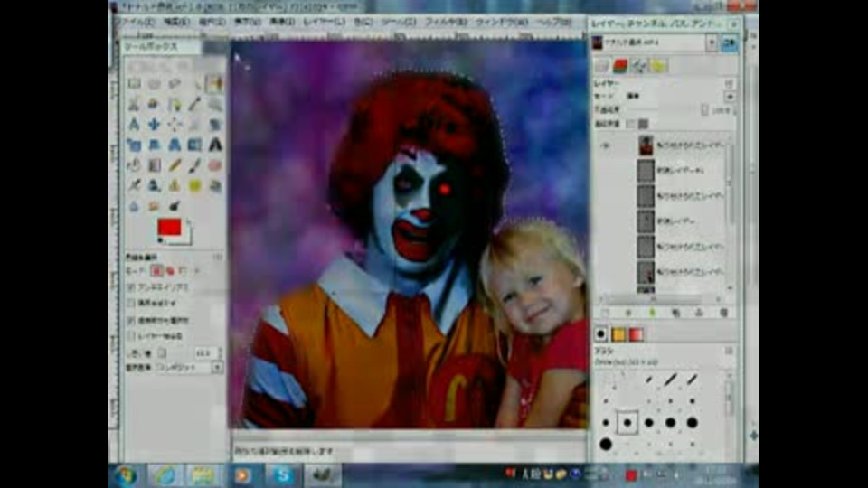Select the Rectangle Select tool
Viewport: 868px width, 488px height.
pyautogui.click(x=134, y=83)
